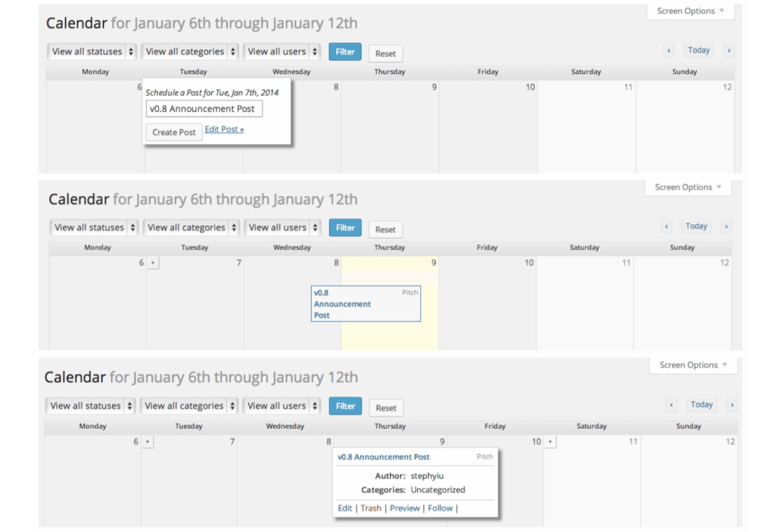Screen dimensions: 781x532
Task: Click plus icon on Tuesday in bottom calendar
Action: tap(147, 442)
